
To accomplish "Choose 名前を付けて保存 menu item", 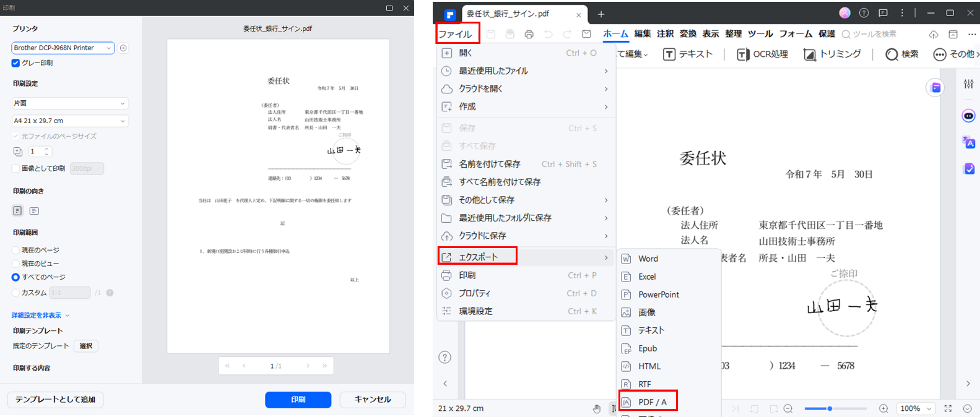I will [526, 164].
